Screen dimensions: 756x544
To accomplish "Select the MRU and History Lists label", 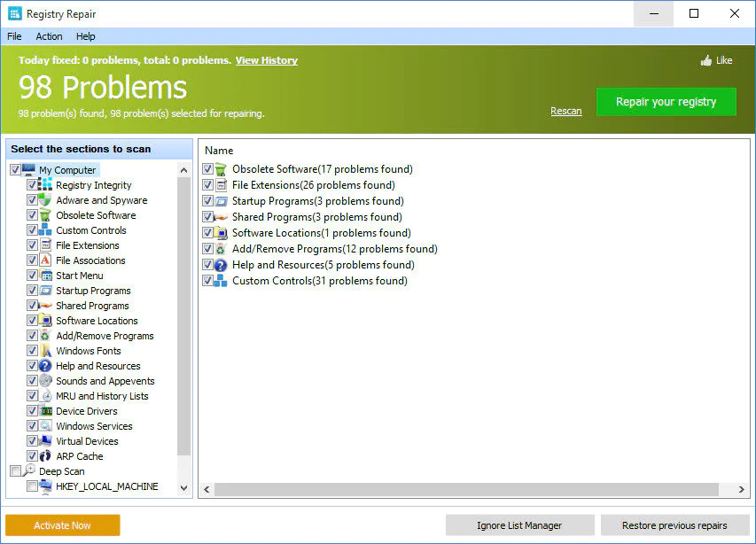I will (x=102, y=395).
